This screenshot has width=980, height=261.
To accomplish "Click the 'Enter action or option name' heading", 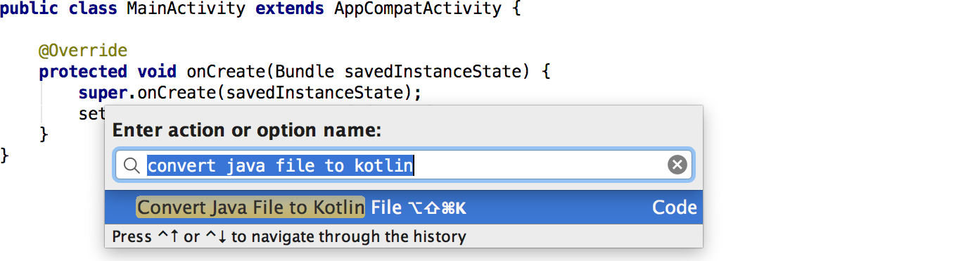I will click(x=248, y=131).
